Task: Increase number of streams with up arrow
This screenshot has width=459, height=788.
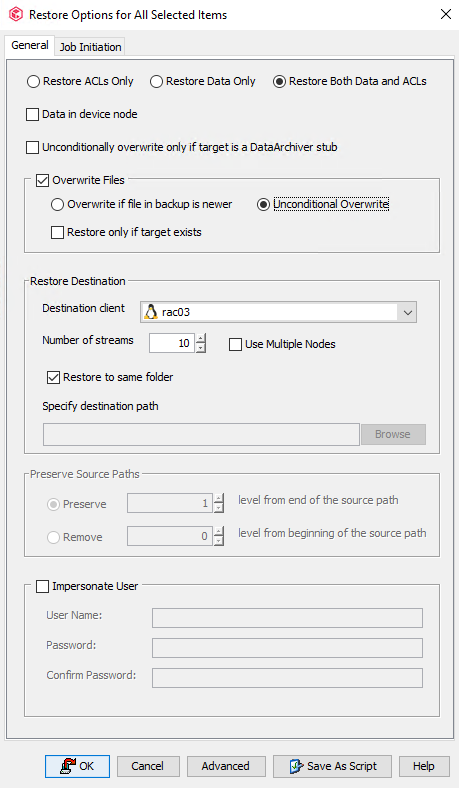Action: [201, 339]
